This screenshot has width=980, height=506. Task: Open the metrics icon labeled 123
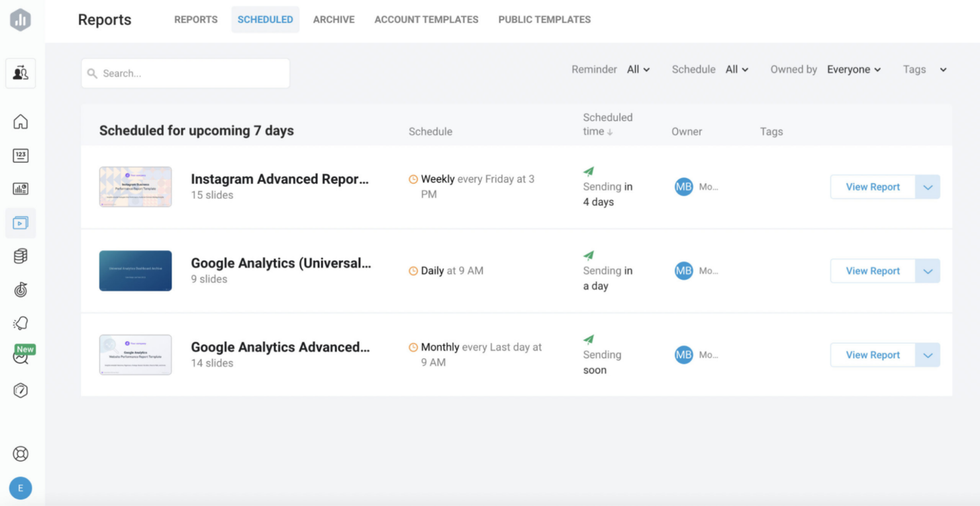point(20,155)
